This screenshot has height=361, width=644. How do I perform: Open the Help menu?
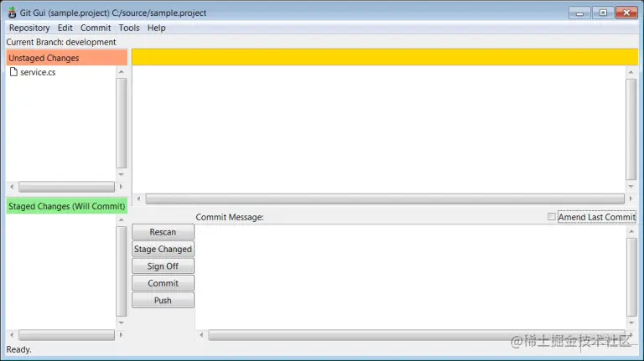pyautogui.click(x=157, y=28)
